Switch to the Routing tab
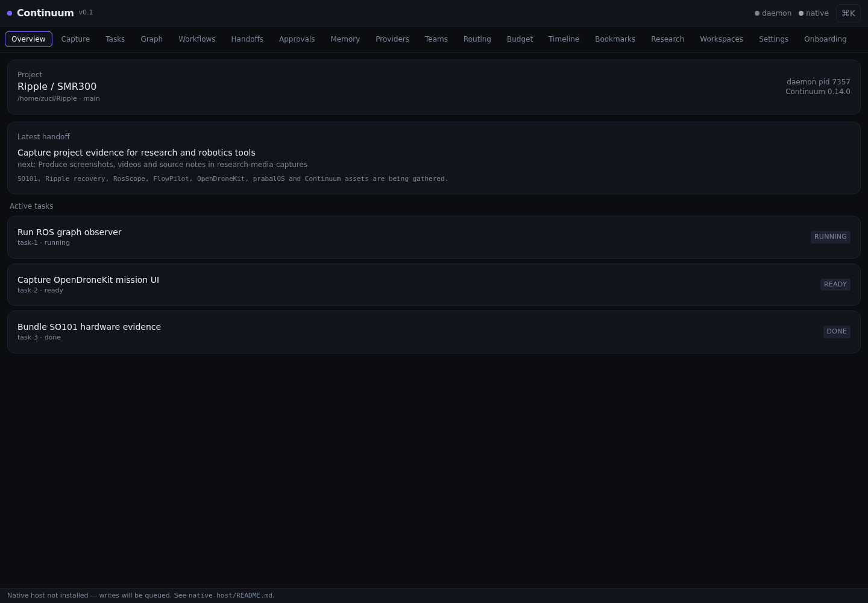868x603 pixels. pyautogui.click(x=477, y=39)
